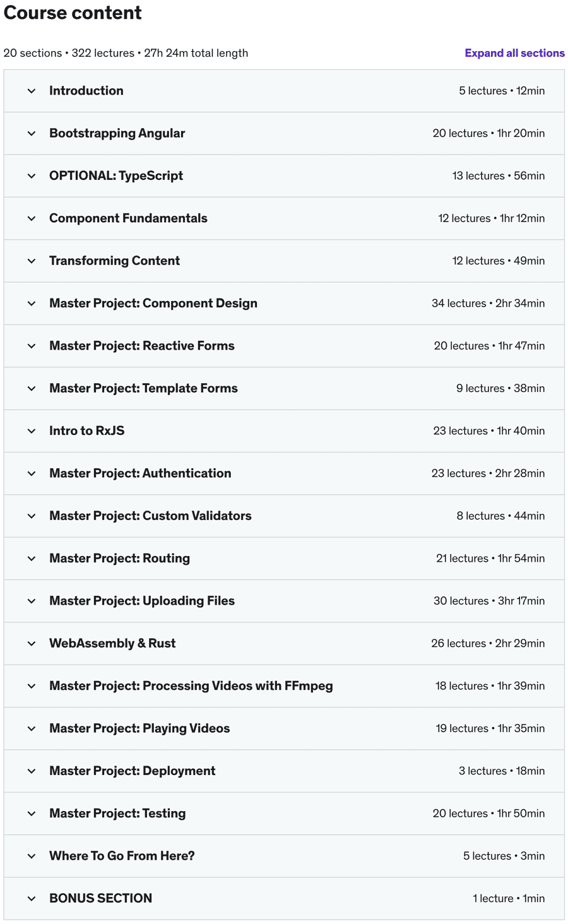Screen dimensions: 568x924
Task: Toggle chevron for Intro to RxJS
Action: (x=32, y=431)
